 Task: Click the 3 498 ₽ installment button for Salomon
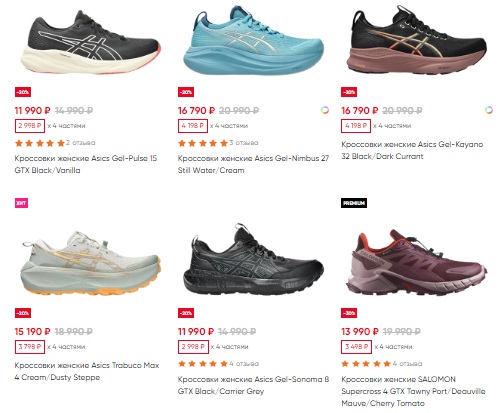click(x=356, y=347)
